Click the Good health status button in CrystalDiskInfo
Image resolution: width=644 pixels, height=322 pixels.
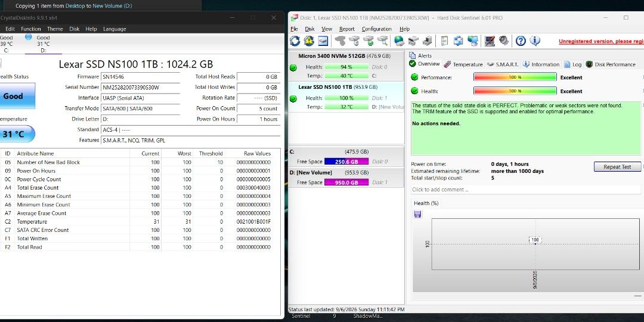pos(17,96)
